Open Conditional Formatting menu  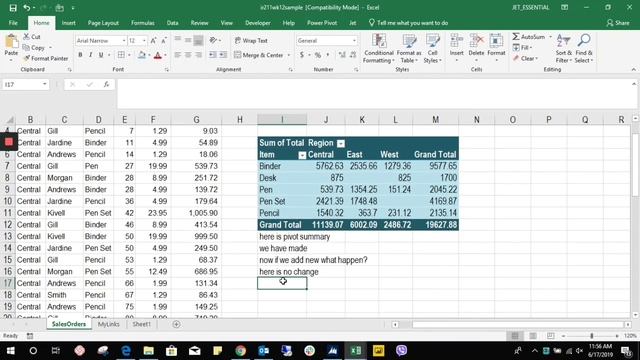pyautogui.click(x=378, y=49)
